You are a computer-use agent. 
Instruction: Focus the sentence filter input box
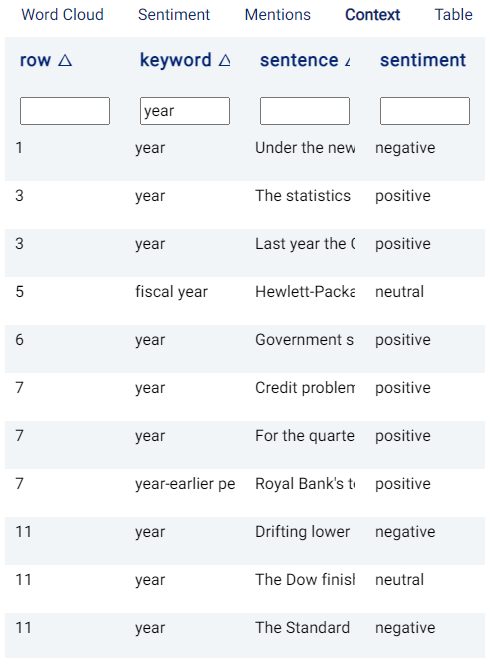click(x=305, y=111)
